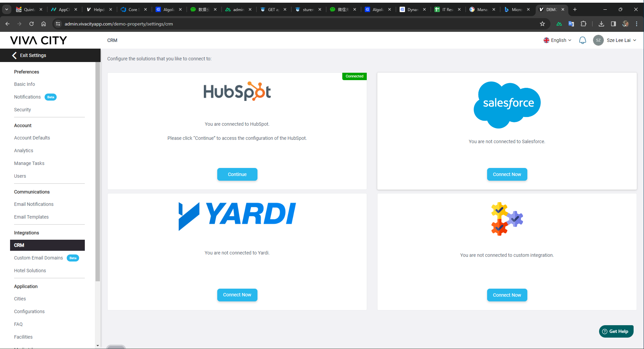Open the tab search dropdown arrow
Viewport: 644px width, 349px height.
click(x=7, y=9)
